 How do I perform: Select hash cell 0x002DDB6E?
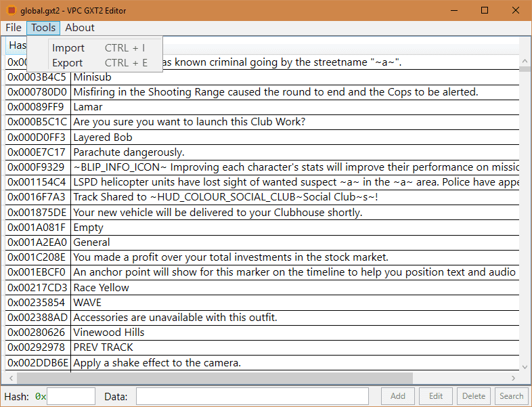pos(38,363)
